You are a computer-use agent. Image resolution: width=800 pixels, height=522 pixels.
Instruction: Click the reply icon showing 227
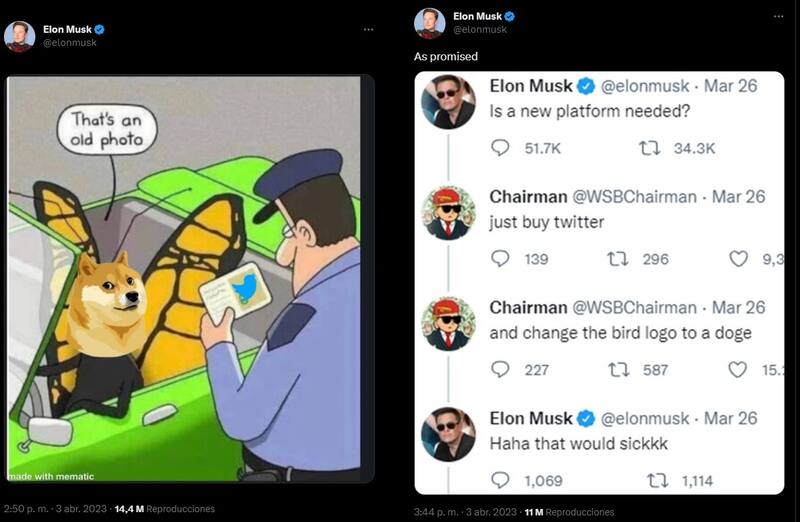[501, 370]
